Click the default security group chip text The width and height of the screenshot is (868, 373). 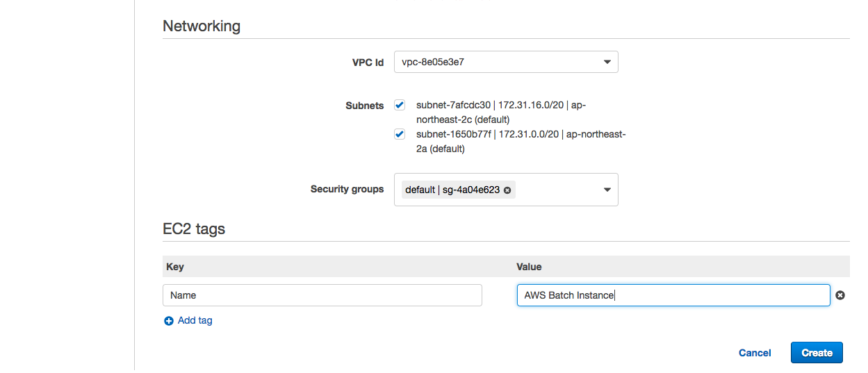click(x=452, y=190)
